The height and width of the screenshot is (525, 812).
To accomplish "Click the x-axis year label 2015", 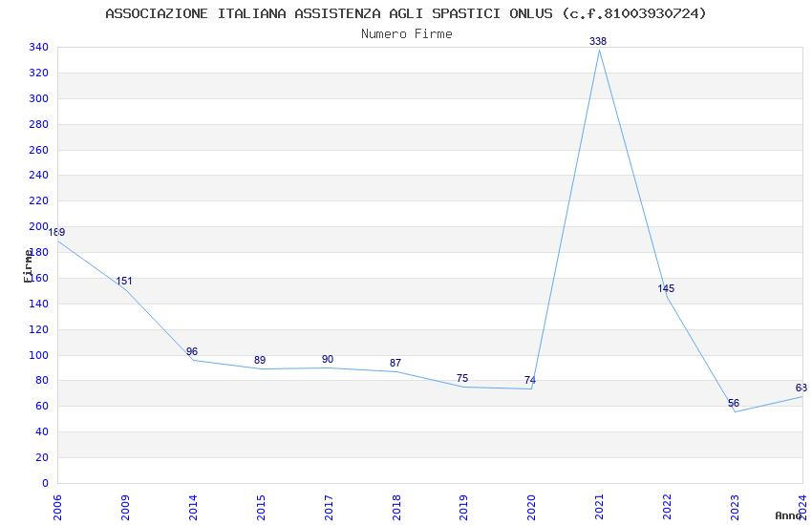I will [x=261, y=508].
